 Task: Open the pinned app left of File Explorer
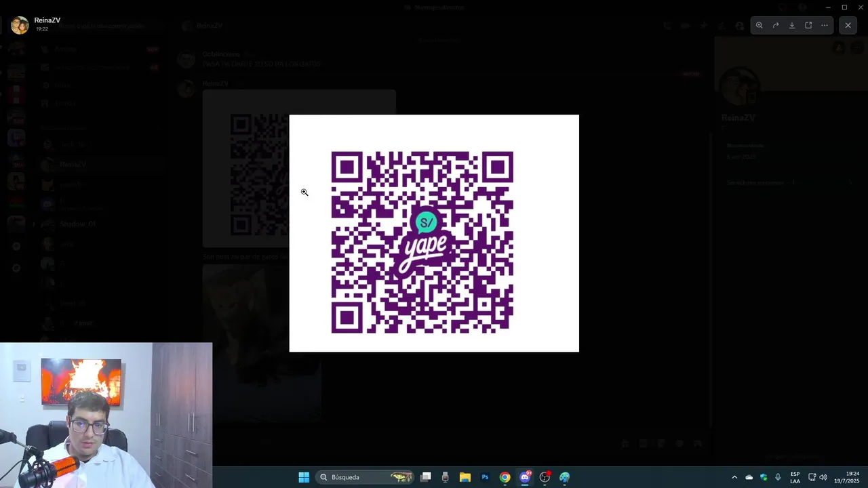click(445, 477)
